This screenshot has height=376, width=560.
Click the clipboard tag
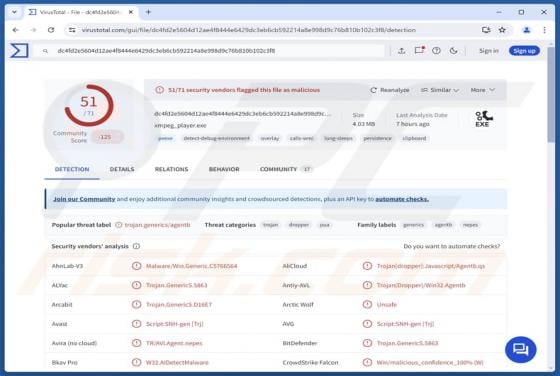coord(414,138)
